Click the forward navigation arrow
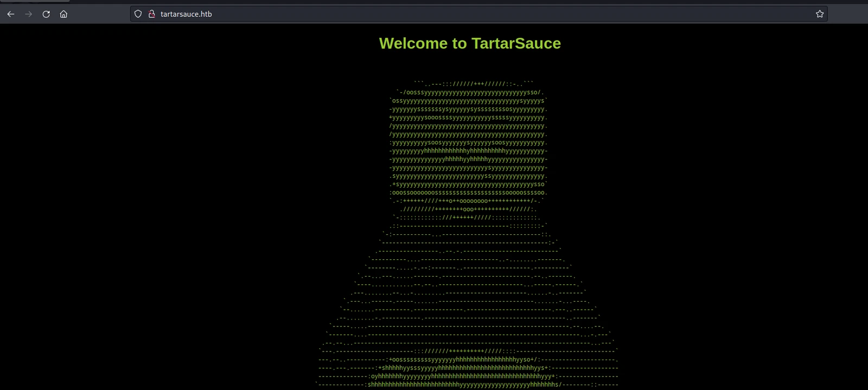This screenshot has height=390, width=868. 29,14
